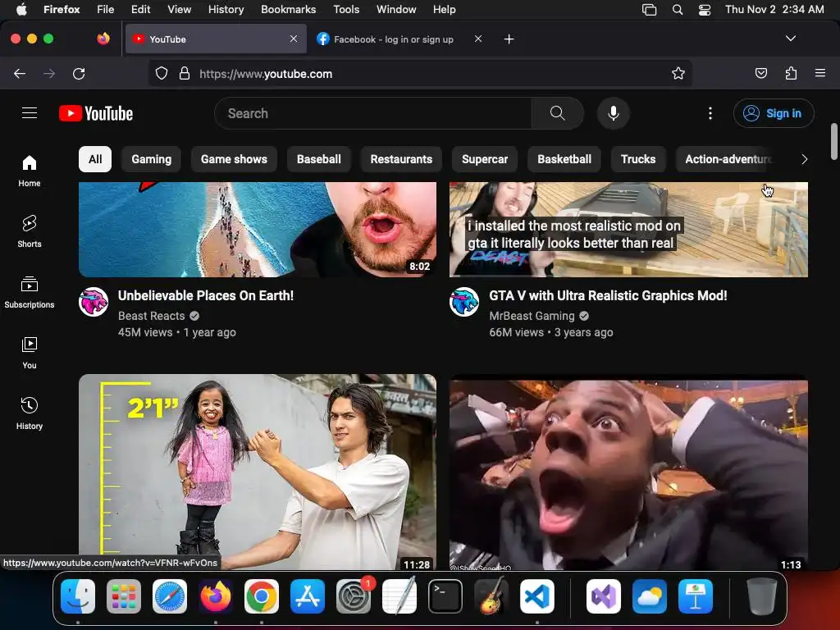Image resolution: width=840 pixels, height=630 pixels.
Task: Select the Restaurants filter chip
Action: pyautogui.click(x=401, y=159)
